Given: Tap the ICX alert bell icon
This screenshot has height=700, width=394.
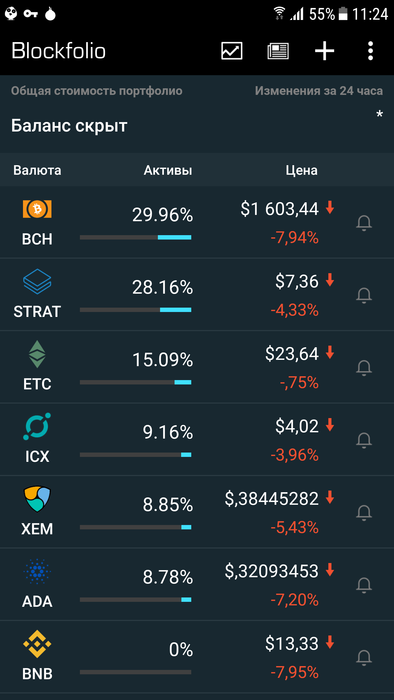Looking at the screenshot, I should click(364, 440).
